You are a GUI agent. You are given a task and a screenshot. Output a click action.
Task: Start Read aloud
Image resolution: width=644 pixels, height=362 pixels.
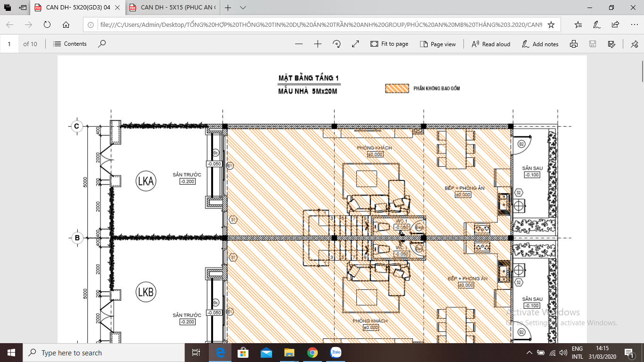491,44
